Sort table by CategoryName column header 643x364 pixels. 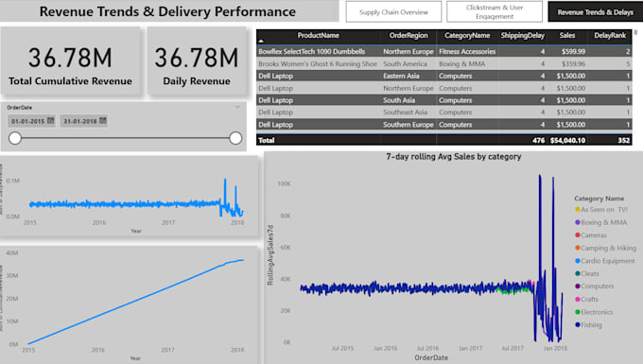point(467,35)
